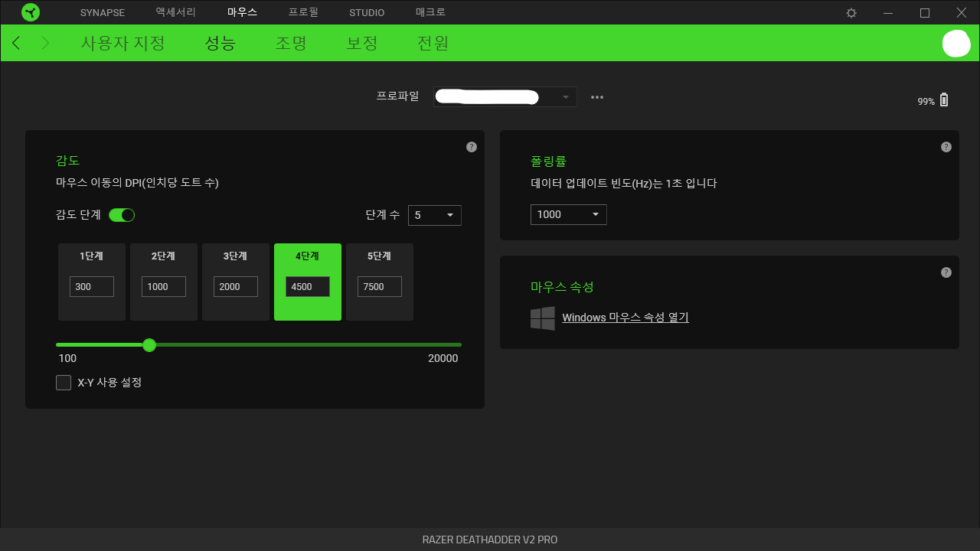Click the Razer logo icon
Screen dimensions: 980x551
[x=31, y=12]
